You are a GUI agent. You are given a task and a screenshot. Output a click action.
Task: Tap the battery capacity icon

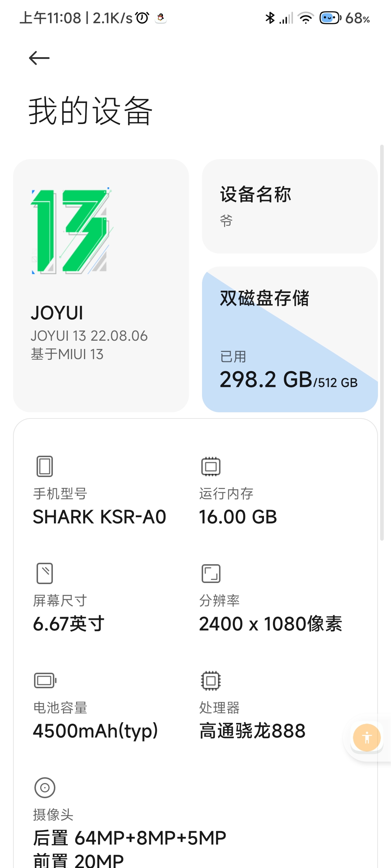[x=45, y=680]
